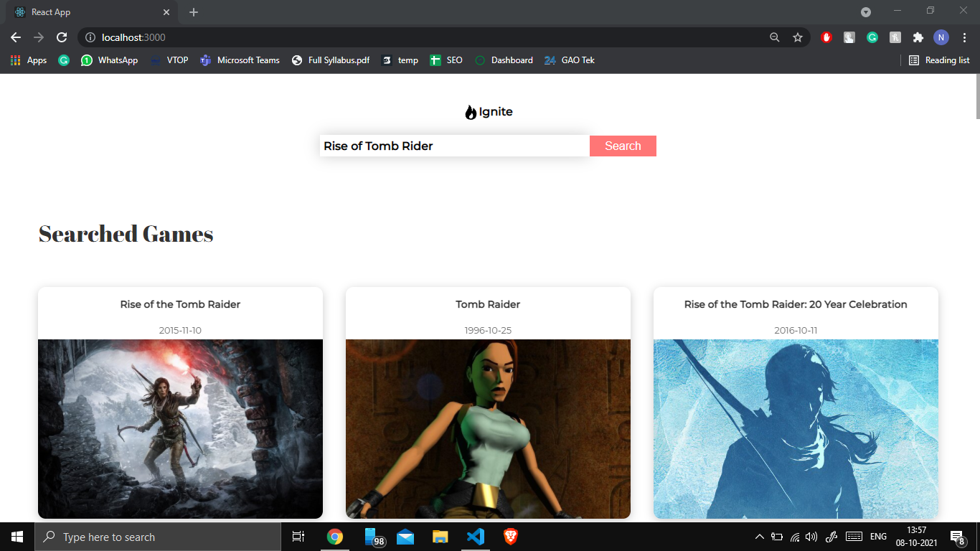Open Brave browser on the taskbar
The image size is (980, 551).
[x=510, y=537]
